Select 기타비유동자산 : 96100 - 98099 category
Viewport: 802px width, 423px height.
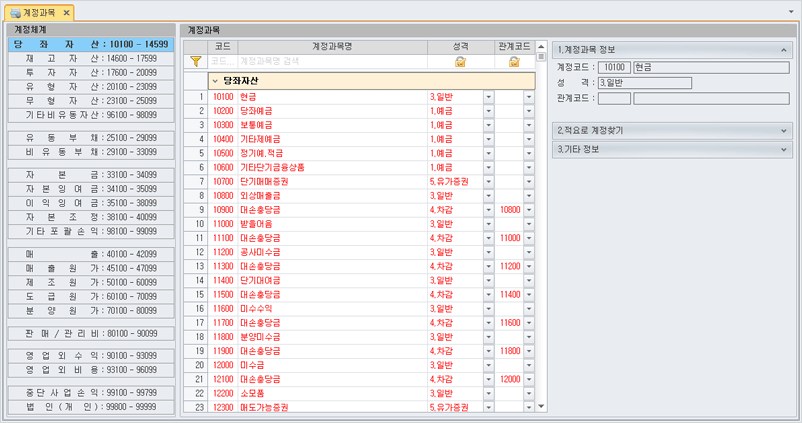tap(91, 115)
